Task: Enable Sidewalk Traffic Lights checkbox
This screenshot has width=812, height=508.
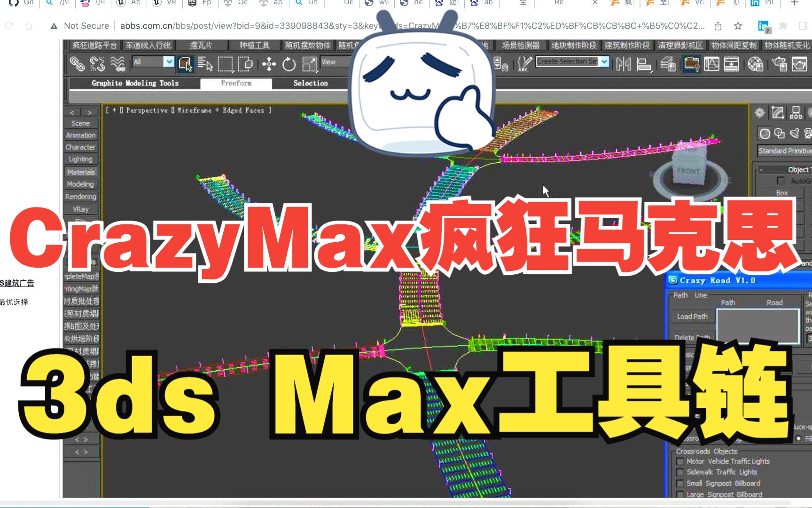Action: click(x=680, y=472)
